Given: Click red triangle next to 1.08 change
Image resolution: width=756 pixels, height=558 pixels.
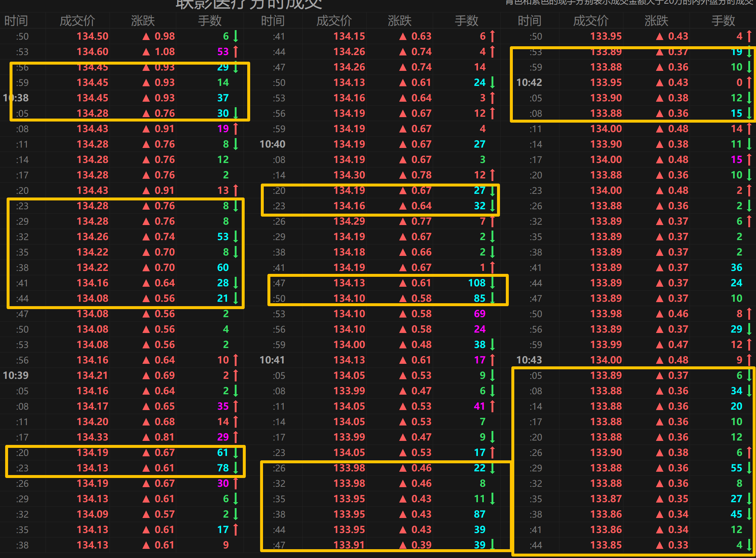Looking at the screenshot, I should pos(146,52).
